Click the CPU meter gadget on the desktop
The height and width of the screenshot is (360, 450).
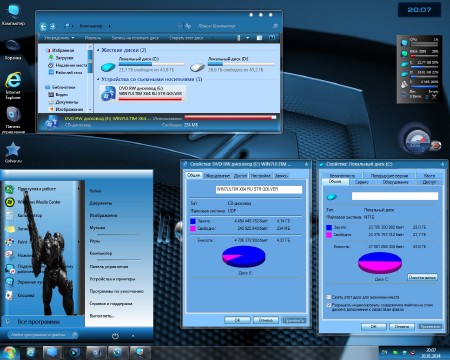420,42
